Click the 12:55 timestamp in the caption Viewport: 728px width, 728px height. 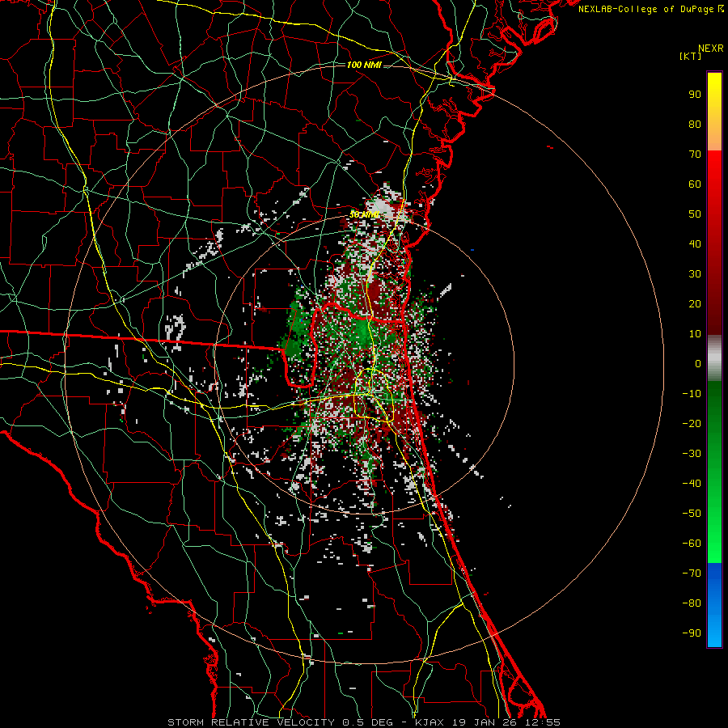542,722
